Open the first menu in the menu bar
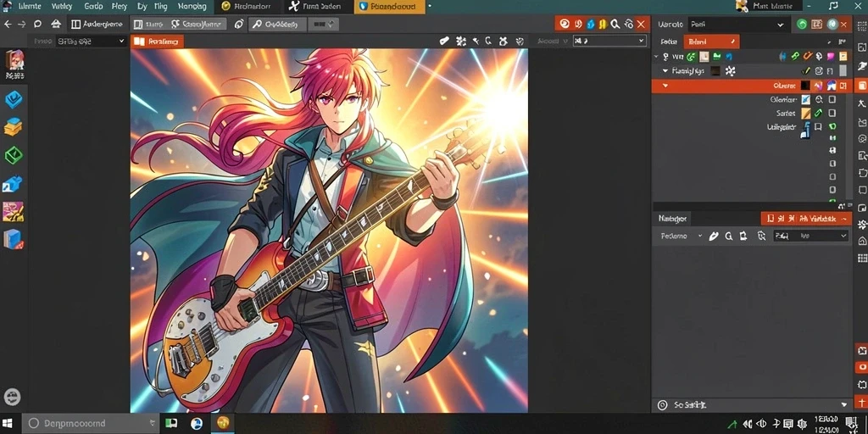Image resolution: width=868 pixels, height=434 pixels. tap(31, 7)
